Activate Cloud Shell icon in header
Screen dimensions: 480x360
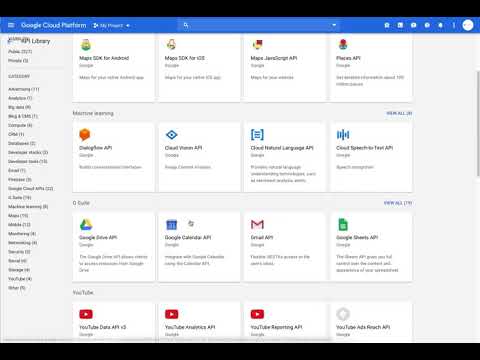click(x=400, y=25)
